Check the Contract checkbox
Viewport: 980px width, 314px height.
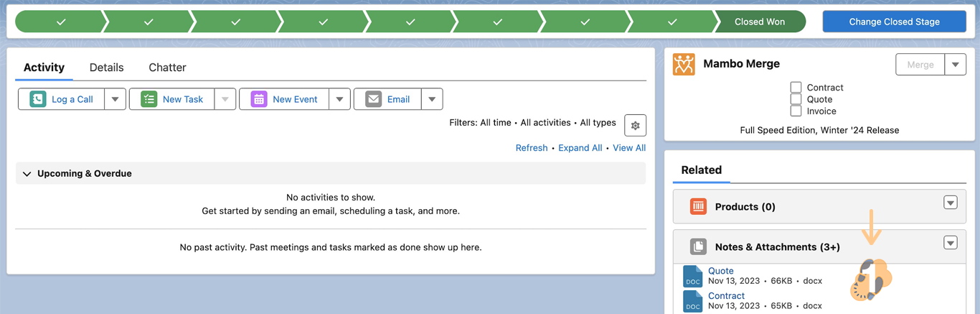coord(796,87)
